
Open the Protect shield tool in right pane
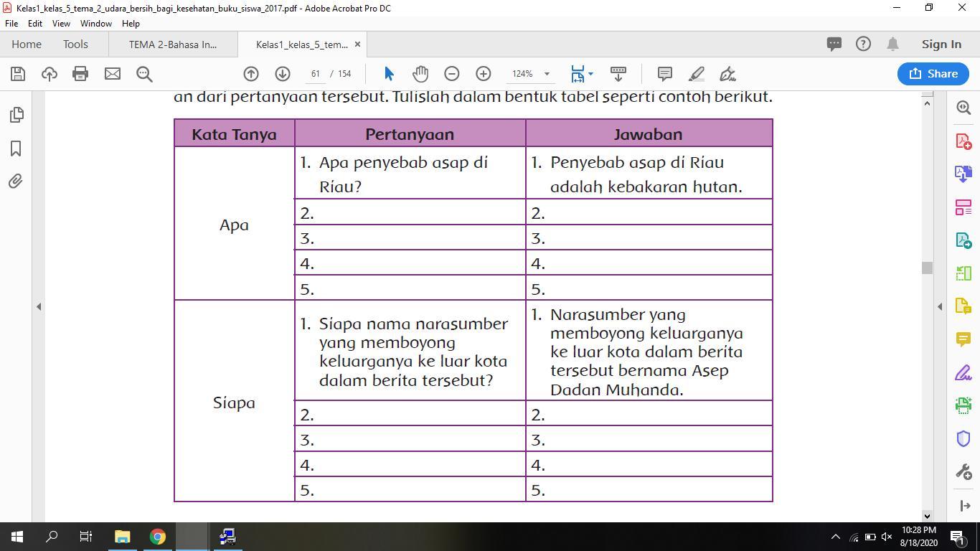coord(963,439)
